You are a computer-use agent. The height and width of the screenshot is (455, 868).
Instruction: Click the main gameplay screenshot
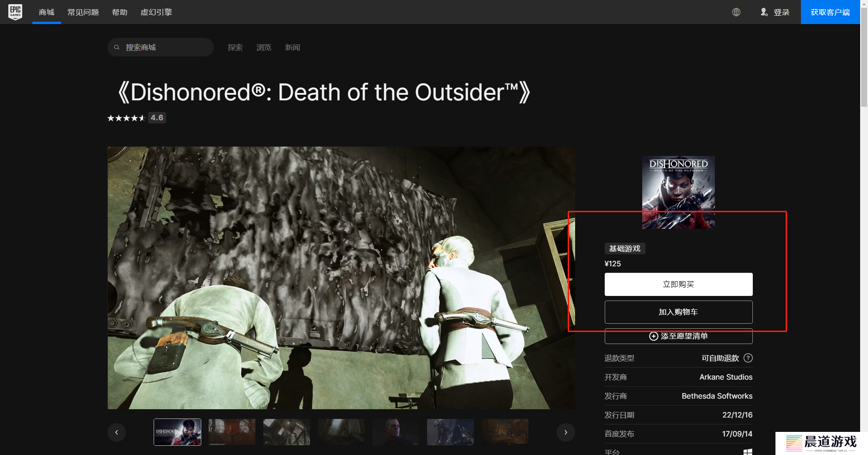click(x=341, y=278)
